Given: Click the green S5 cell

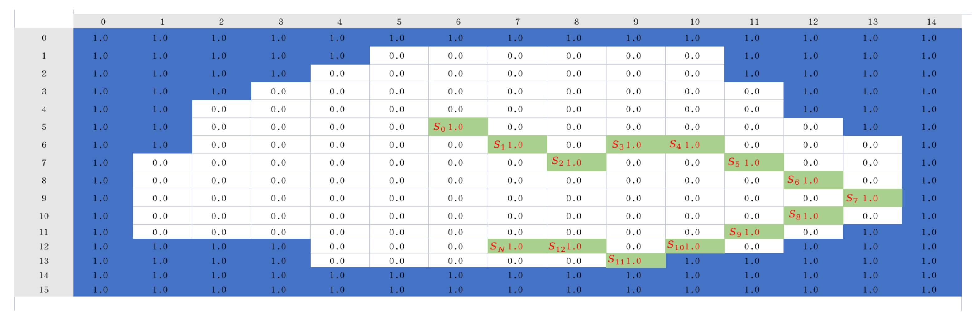Looking at the screenshot, I should [754, 162].
